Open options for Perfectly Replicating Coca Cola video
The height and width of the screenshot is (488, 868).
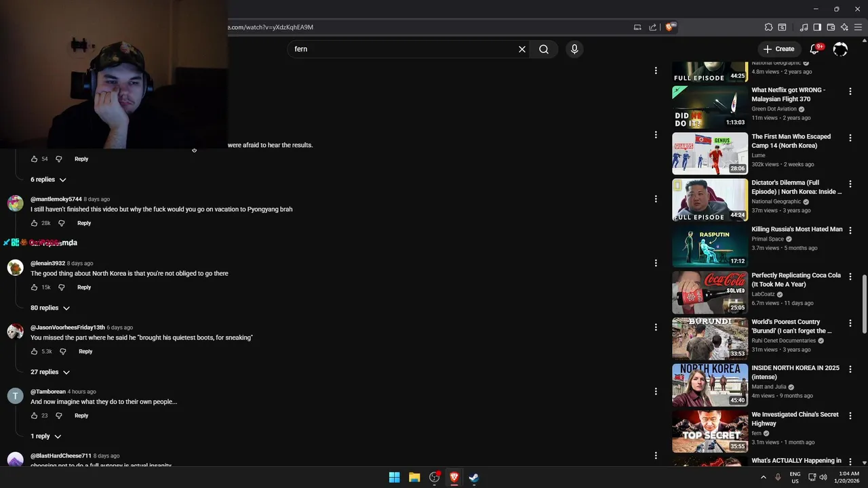pyautogui.click(x=850, y=277)
